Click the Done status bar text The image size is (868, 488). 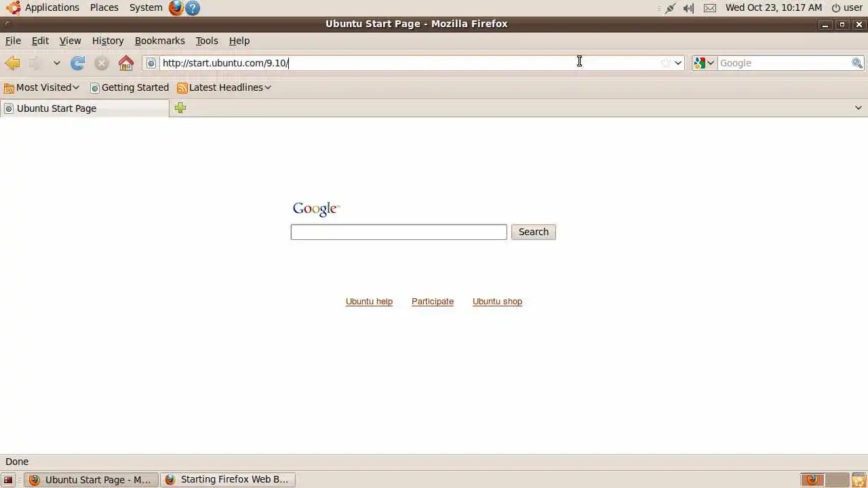[17, 462]
